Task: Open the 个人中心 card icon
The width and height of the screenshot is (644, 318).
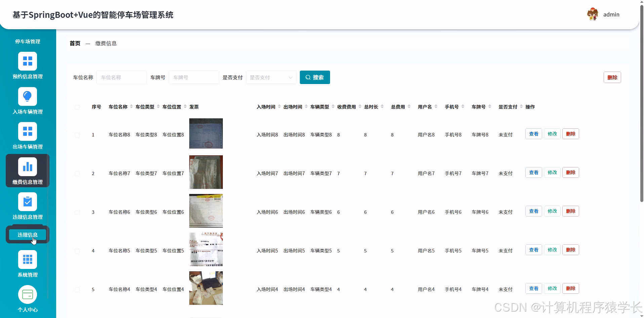Action: click(x=28, y=294)
